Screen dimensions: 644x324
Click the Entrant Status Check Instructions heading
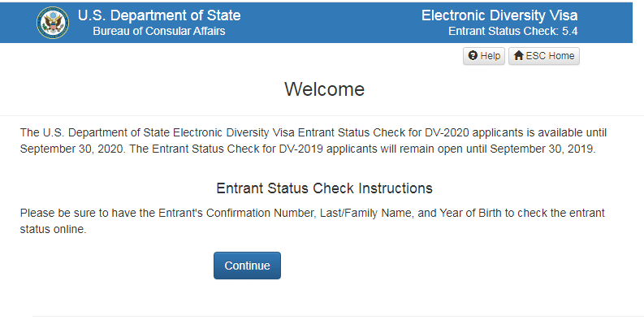point(325,188)
